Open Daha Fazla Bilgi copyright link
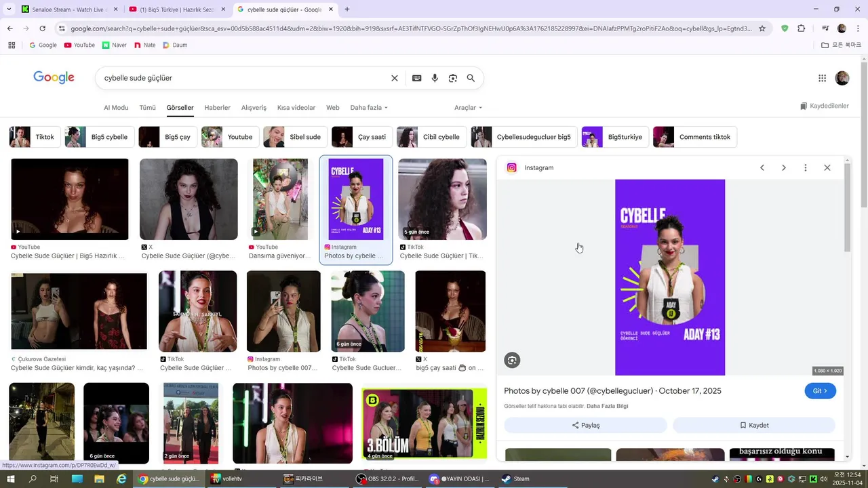This screenshot has width=868, height=488. pos(608,406)
